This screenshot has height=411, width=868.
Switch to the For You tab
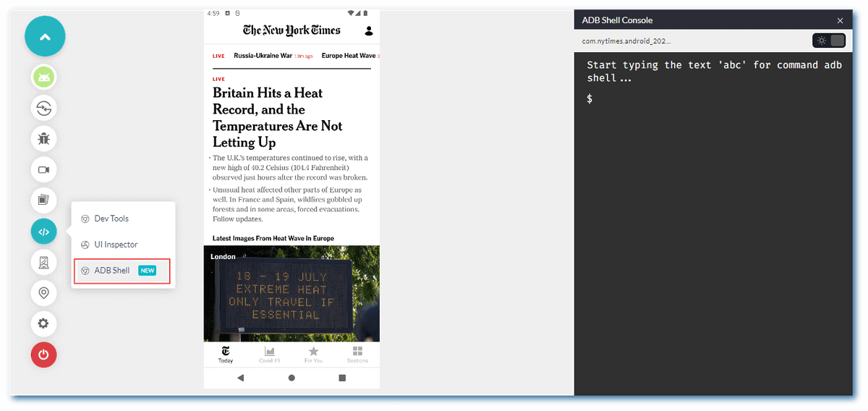pyautogui.click(x=313, y=355)
